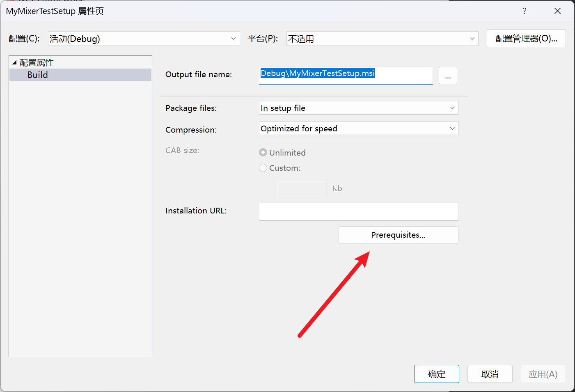The height and width of the screenshot is (392, 575).
Task: Confirm with the 确定 button
Action: click(436, 374)
